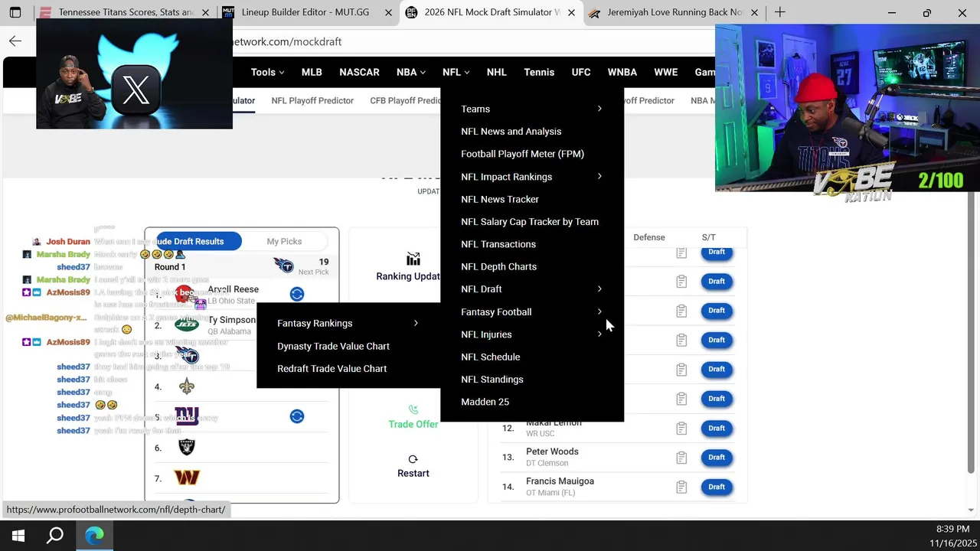Open MLB in the top navigation
The height and width of the screenshot is (551, 980).
point(312,72)
